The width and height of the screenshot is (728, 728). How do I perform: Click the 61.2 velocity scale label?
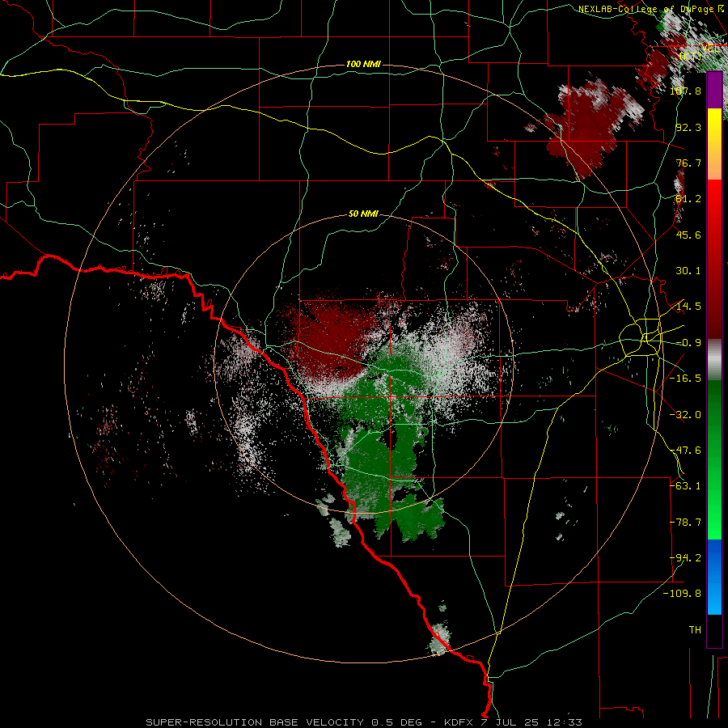(688, 198)
